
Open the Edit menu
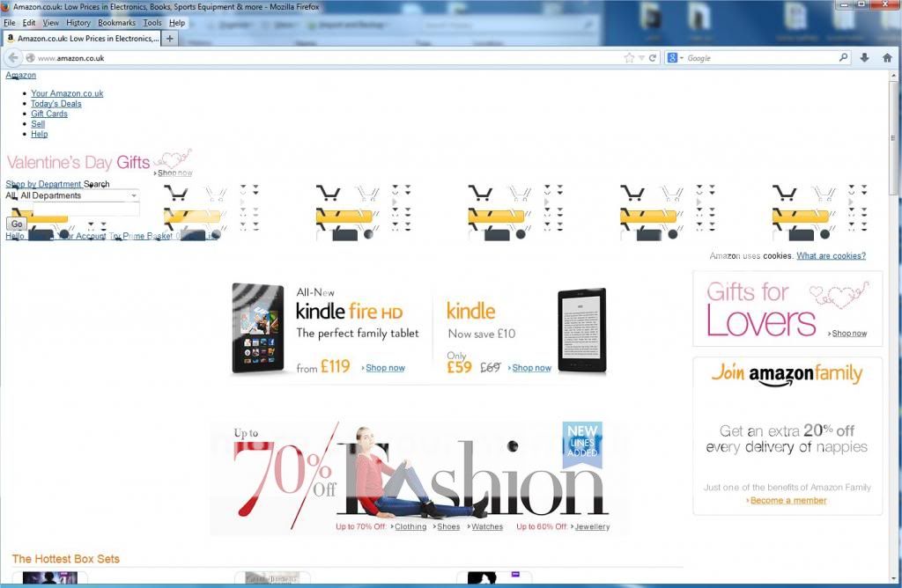[29, 23]
